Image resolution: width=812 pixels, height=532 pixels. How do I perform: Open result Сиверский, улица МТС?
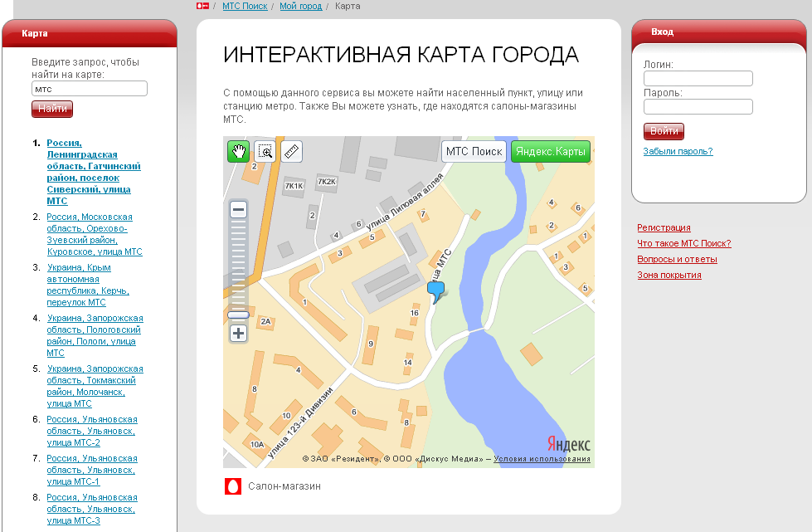tap(93, 172)
